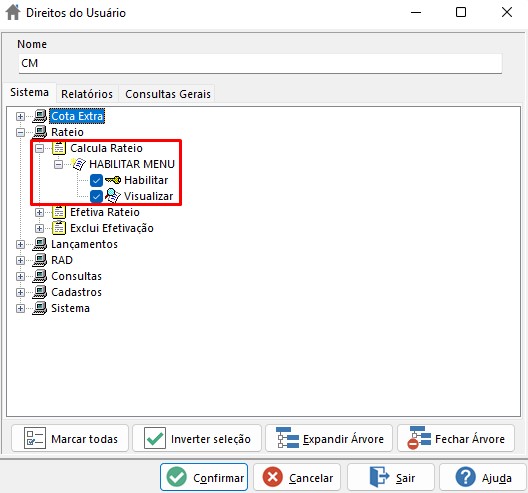The width and height of the screenshot is (528, 493).
Task: Click the Sair button
Action: 391,478
